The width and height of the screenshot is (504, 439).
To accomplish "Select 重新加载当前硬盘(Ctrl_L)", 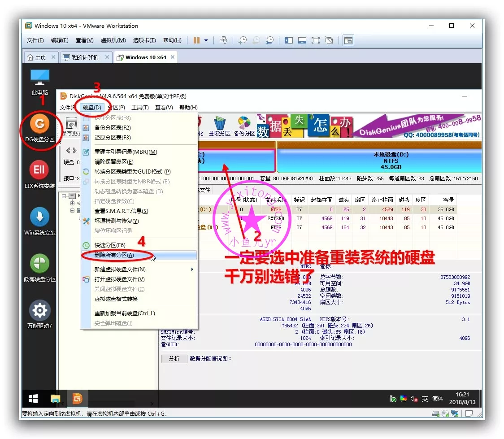I will click(139, 313).
